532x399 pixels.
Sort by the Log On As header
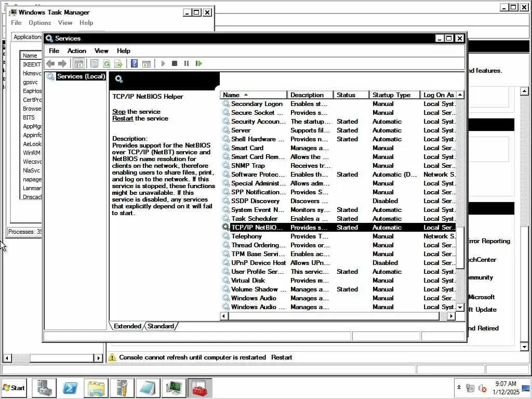click(438, 95)
